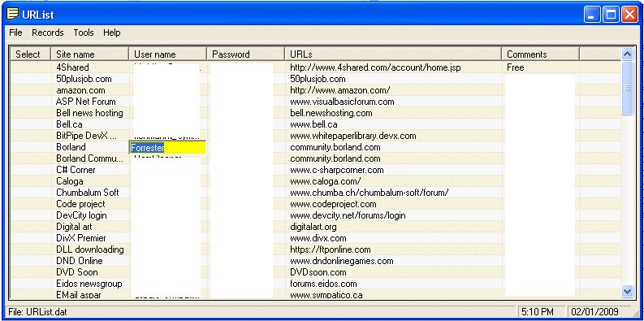Click the chumbalum-soft forum URL
644x321 pixels.
(x=370, y=193)
